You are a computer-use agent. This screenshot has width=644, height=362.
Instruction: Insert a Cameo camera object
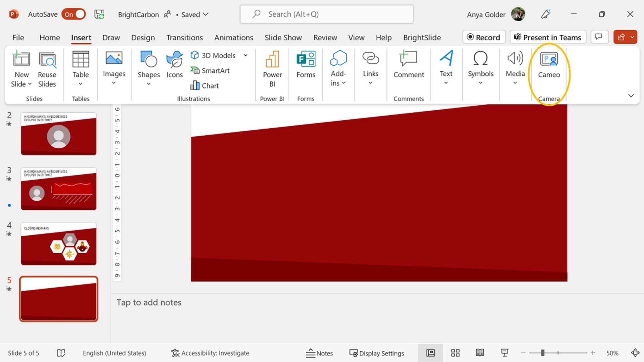(x=549, y=66)
